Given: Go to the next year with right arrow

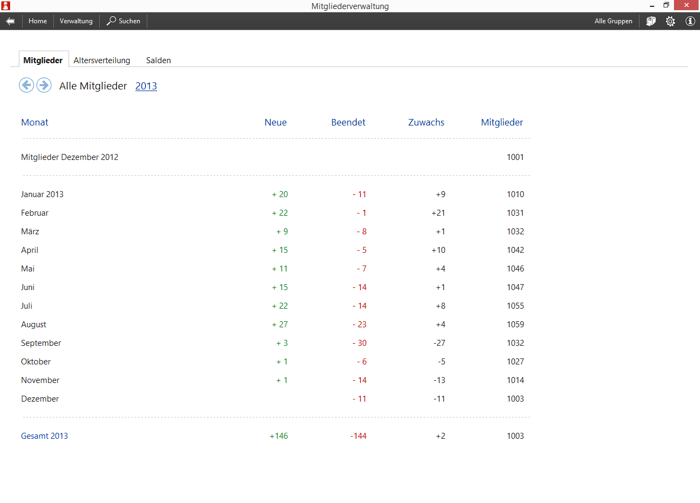Looking at the screenshot, I should 44,85.
